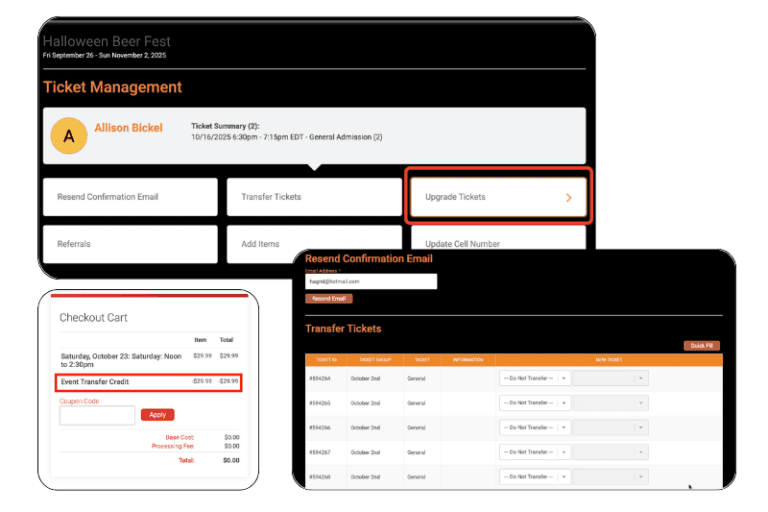The image size is (768, 512).
Task: Click the chevron arrow on Upgrade Tickets
Action: tap(569, 198)
